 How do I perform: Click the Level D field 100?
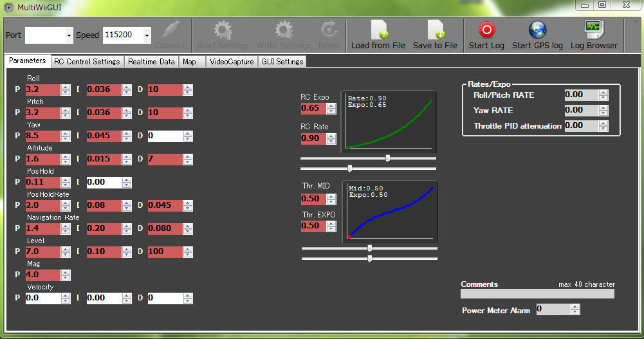tap(165, 252)
